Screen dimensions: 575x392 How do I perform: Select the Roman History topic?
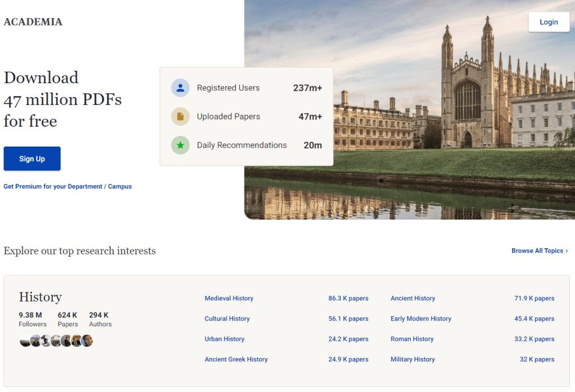pyautogui.click(x=412, y=339)
